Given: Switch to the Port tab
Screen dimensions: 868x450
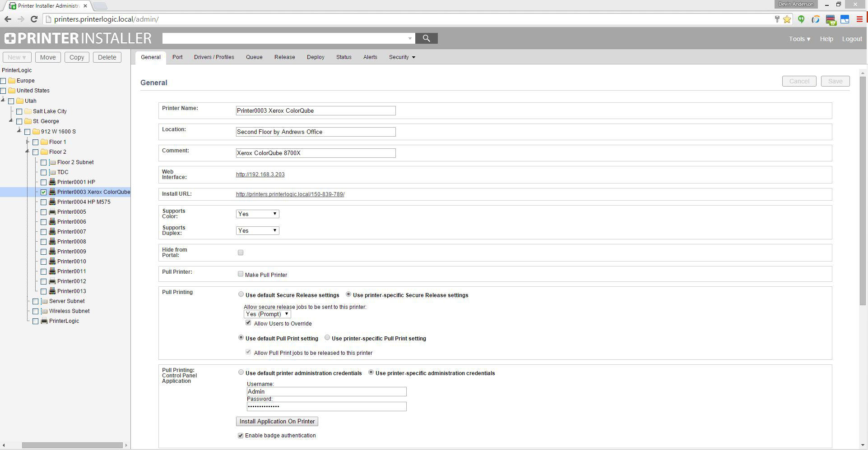Looking at the screenshot, I should pos(177,57).
